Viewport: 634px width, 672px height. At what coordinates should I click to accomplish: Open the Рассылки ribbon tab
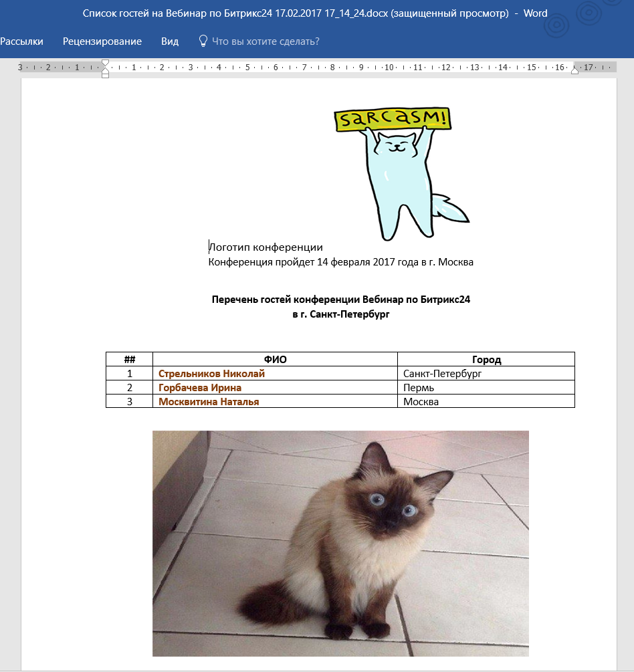21,41
